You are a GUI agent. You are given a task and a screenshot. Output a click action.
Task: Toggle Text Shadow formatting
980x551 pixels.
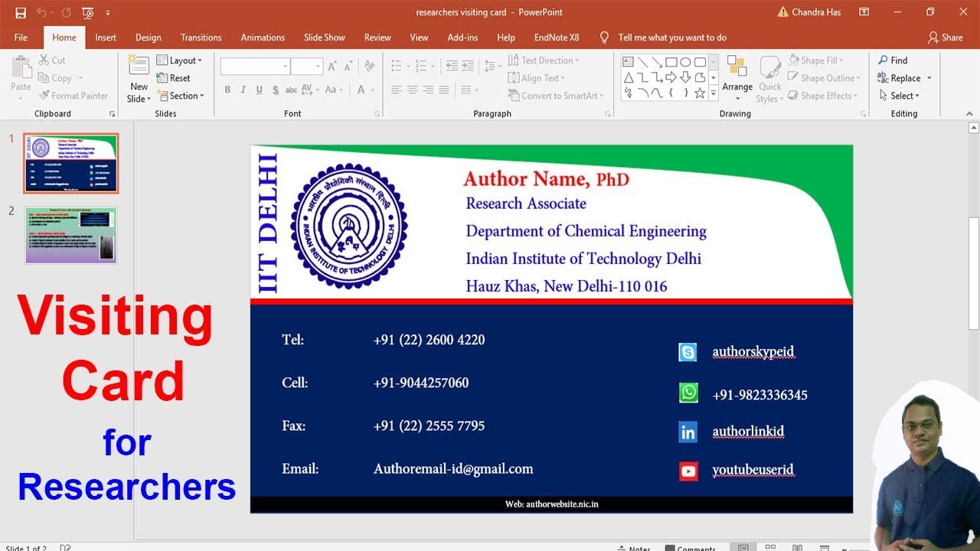pos(274,90)
